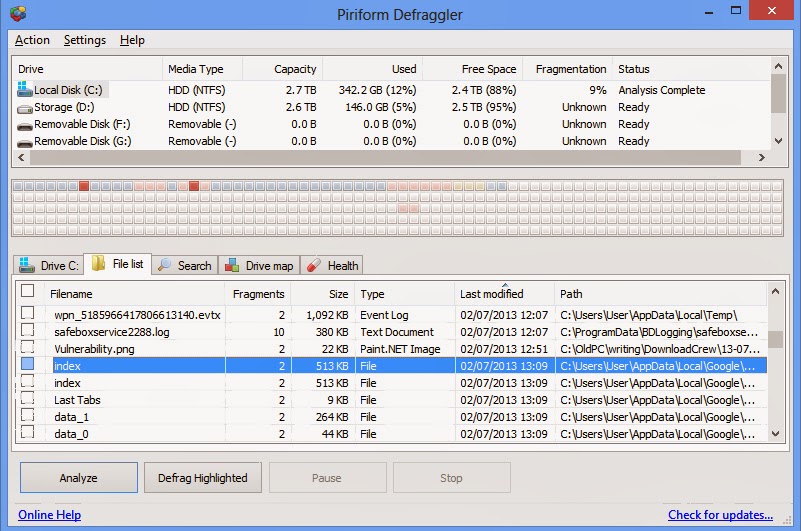801x531 pixels.
Task: Click the Analyze button
Action: click(79, 478)
